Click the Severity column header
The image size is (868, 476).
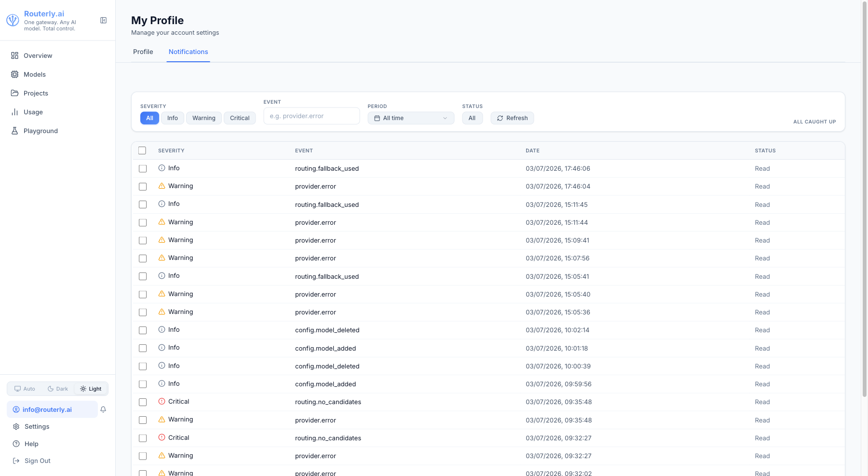(171, 150)
